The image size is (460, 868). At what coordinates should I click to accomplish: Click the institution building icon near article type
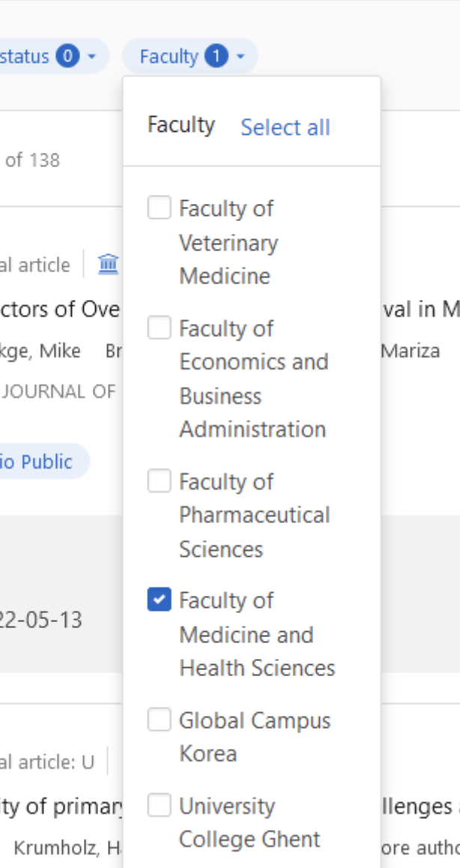pyautogui.click(x=107, y=265)
